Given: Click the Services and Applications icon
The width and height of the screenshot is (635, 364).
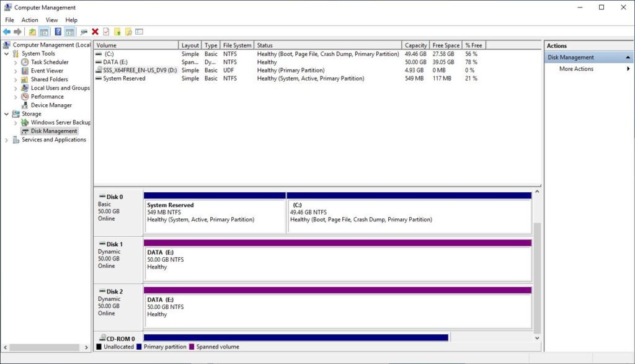Looking at the screenshot, I should click(x=16, y=140).
